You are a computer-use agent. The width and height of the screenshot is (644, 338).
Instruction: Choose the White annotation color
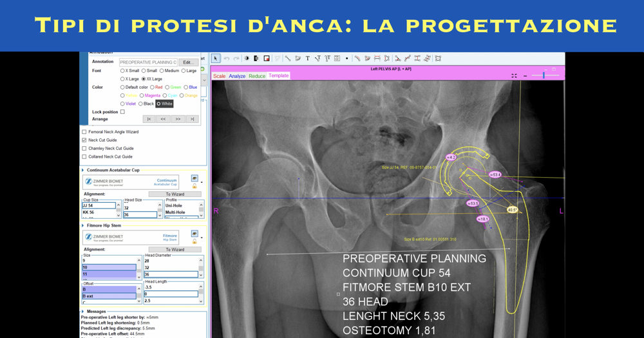(158, 104)
